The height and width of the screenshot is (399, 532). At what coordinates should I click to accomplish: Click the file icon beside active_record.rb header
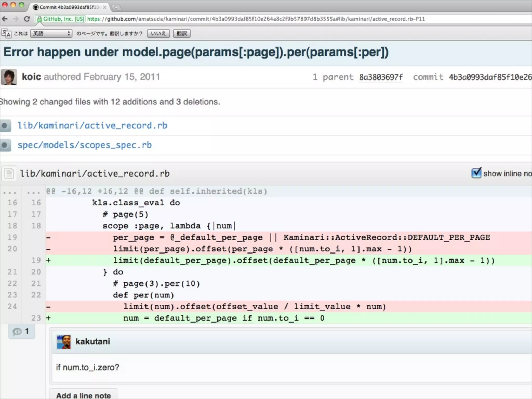click(9, 173)
